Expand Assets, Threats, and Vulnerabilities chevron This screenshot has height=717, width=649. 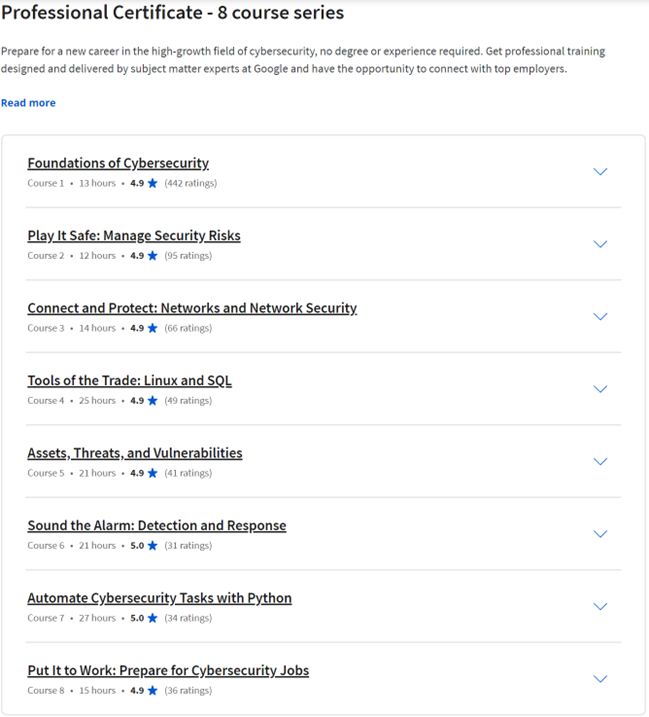point(600,462)
